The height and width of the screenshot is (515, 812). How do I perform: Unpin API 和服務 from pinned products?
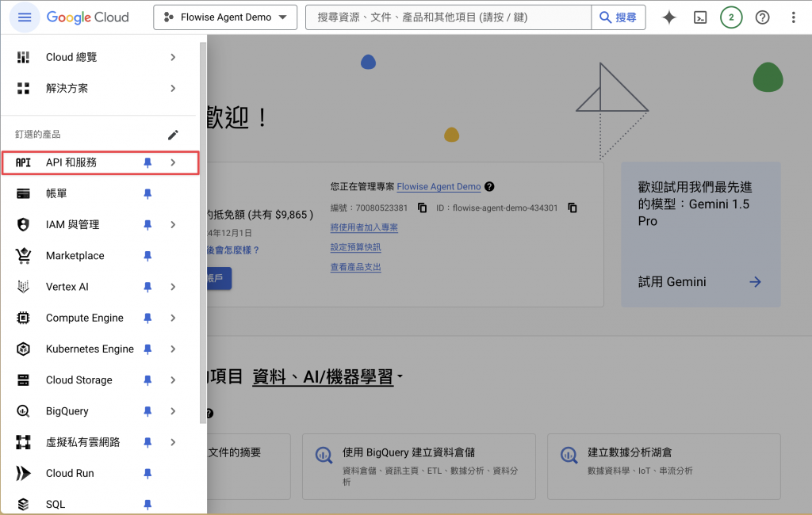[147, 162]
